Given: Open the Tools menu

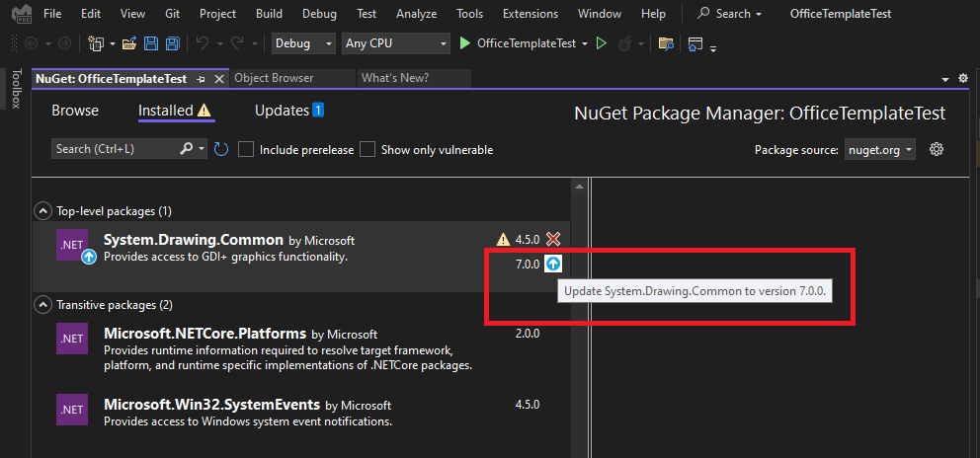Looking at the screenshot, I should tap(469, 13).
